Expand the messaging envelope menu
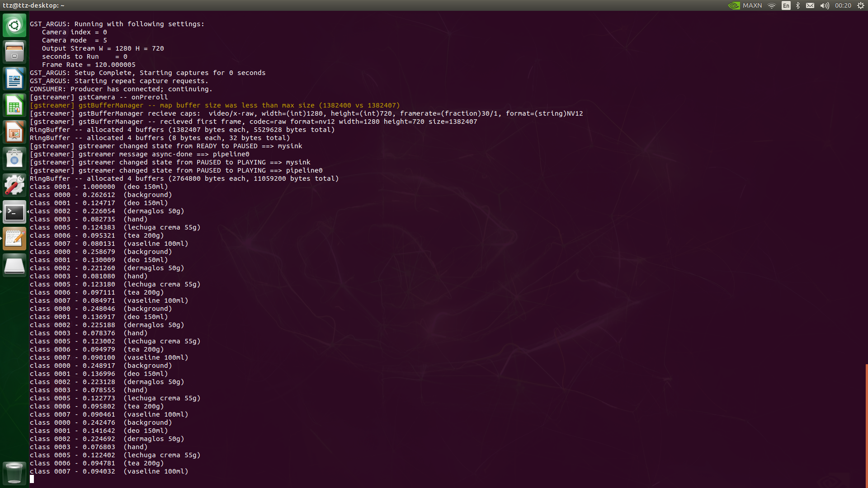 click(810, 6)
